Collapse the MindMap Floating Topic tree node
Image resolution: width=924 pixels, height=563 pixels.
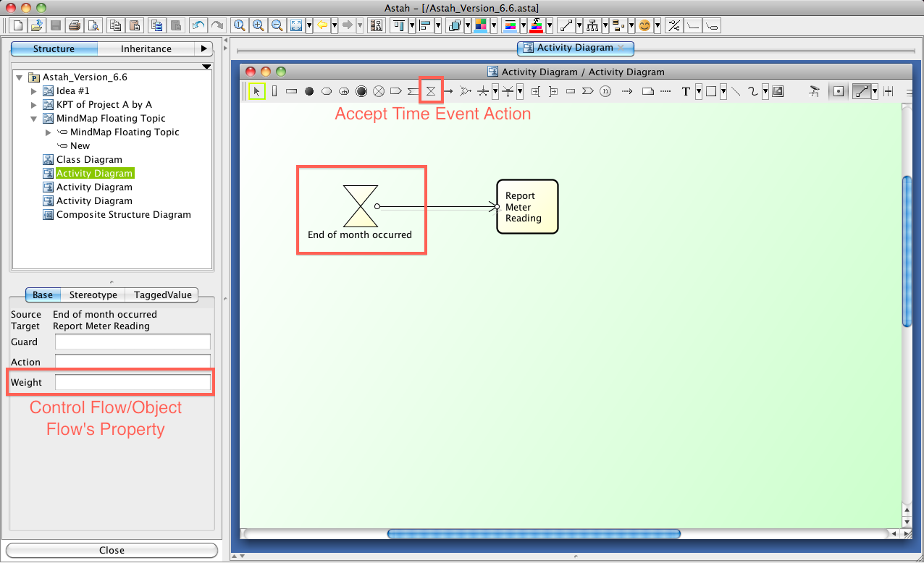pos(34,119)
